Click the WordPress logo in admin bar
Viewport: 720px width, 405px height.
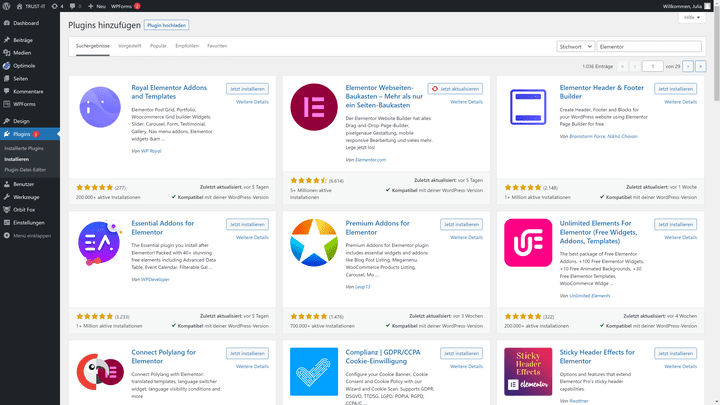pyautogui.click(x=6, y=5)
